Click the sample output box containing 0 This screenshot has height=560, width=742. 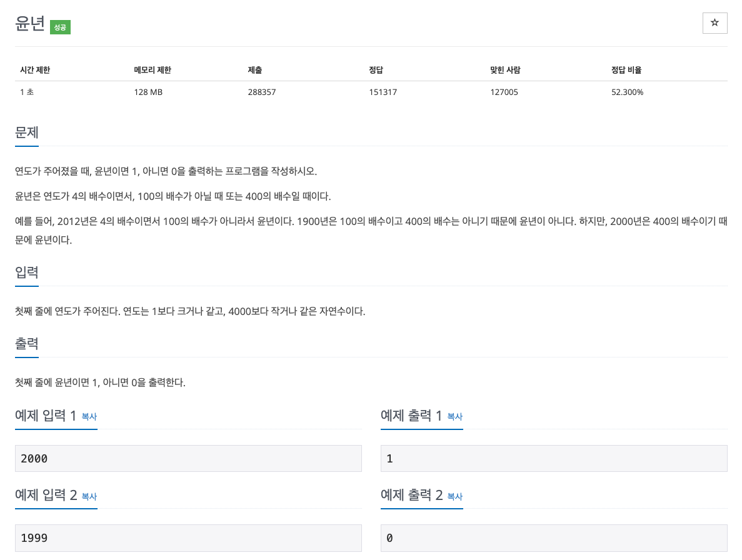tap(553, 537)
